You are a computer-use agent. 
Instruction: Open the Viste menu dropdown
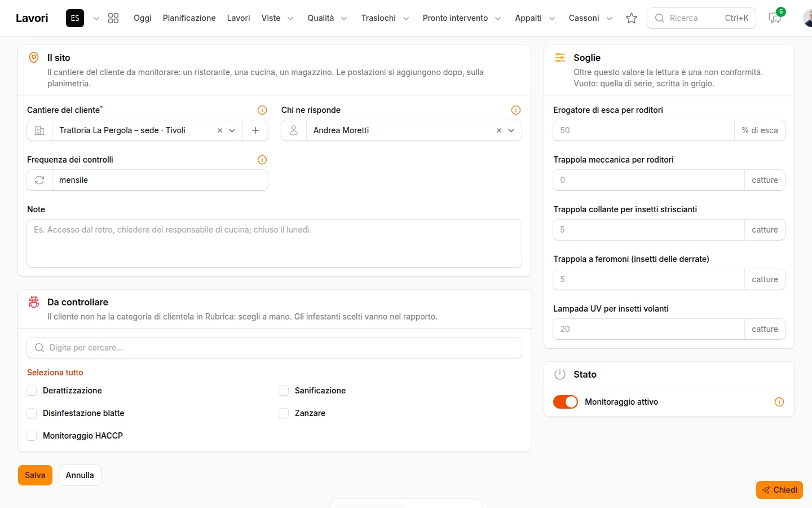[x=277, y=18]
